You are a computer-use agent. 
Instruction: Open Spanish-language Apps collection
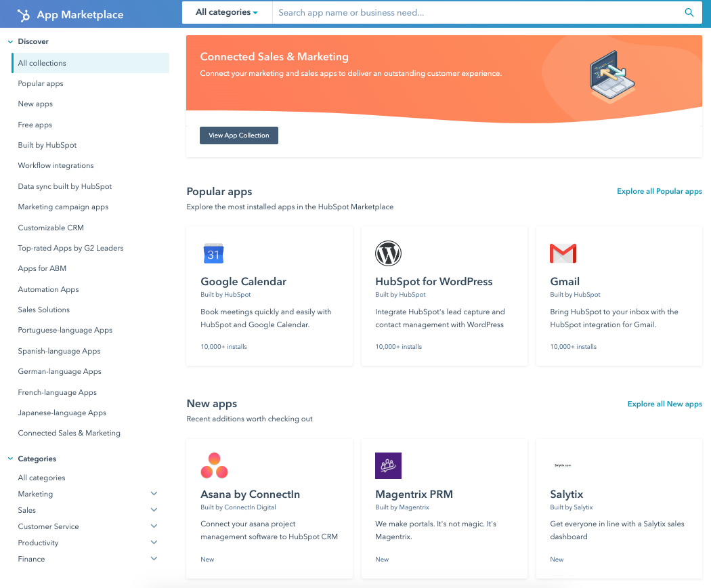[x=59, y=351]
